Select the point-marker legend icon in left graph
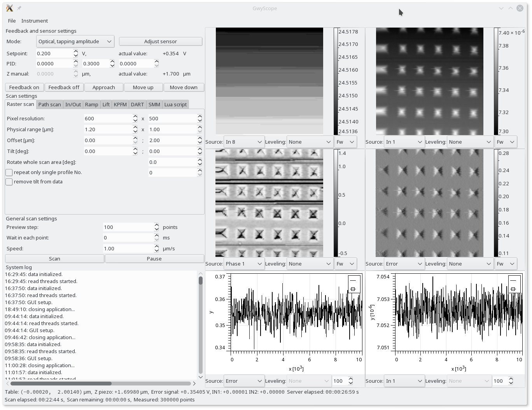532x410 pixels. (x=353, y=289)
